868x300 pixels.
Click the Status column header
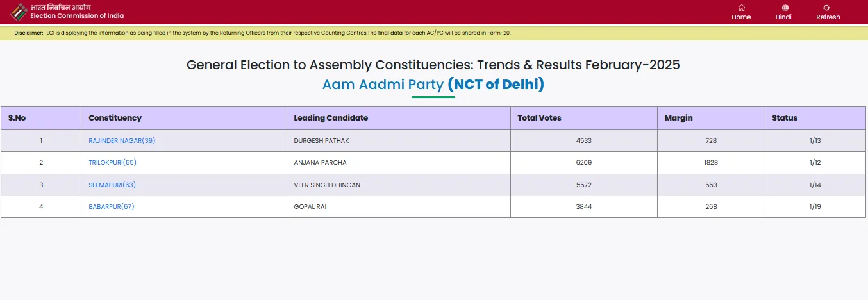pos(785,118)
